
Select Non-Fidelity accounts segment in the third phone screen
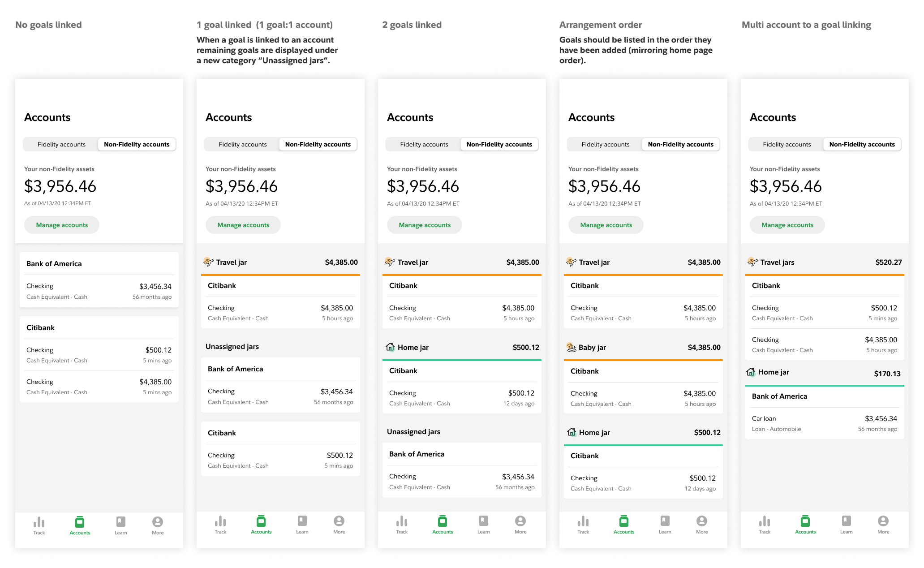[499, 144]
